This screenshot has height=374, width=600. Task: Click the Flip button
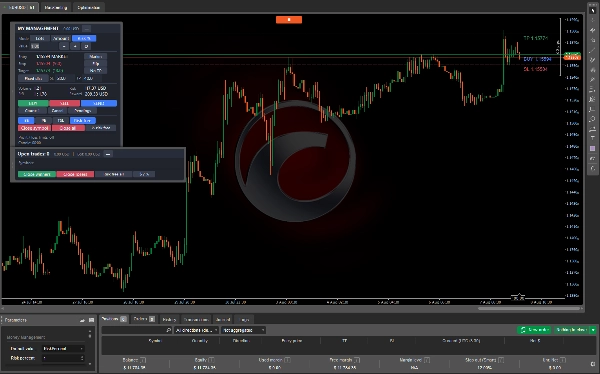point(95,64)
